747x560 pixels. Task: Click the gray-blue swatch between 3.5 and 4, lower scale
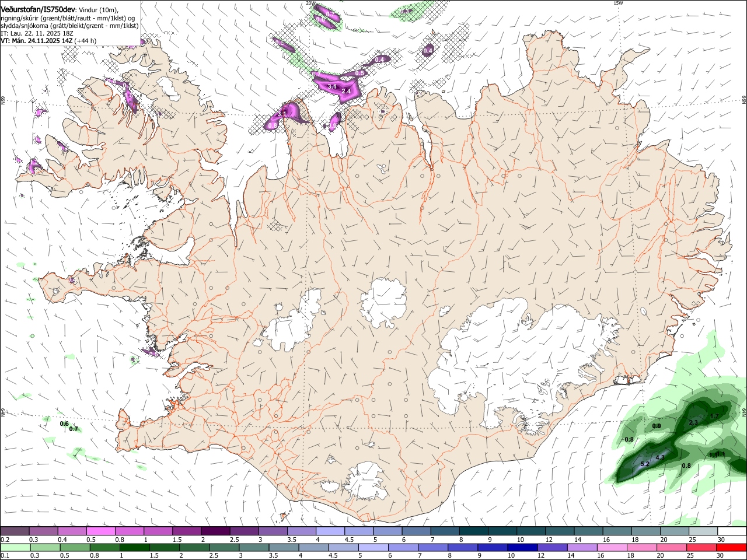[283, 548]
